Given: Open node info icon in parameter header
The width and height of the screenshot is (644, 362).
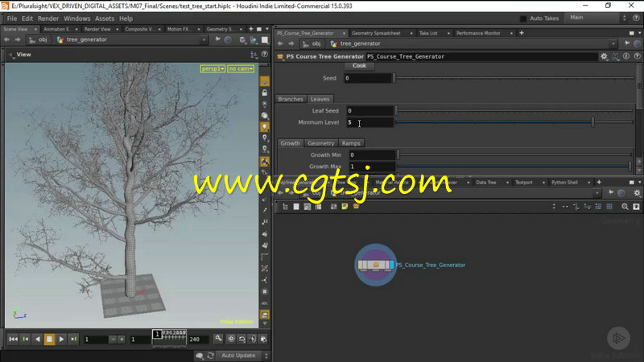Looking at the screenshot, I should (x=626, y=56).
